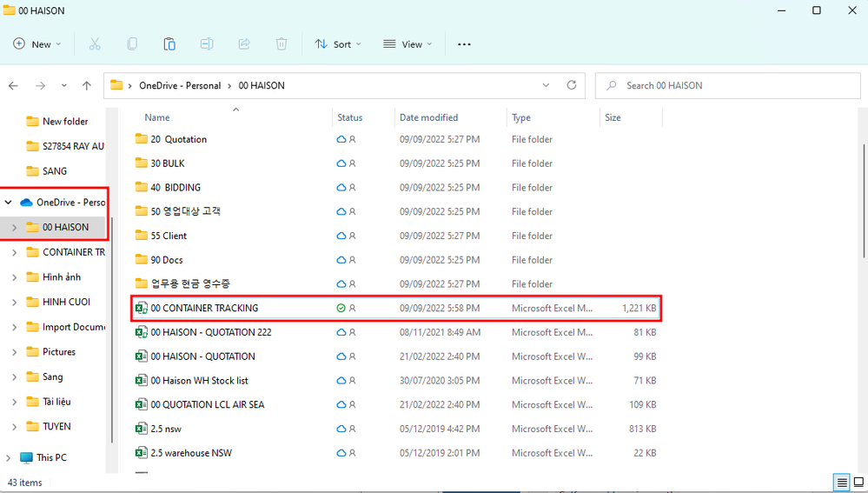Select the 00 CONTAINER TRACKING Excel file
The width and height of the screenshot is (868, 493).
pyautogui.click(x=204, y=308)
